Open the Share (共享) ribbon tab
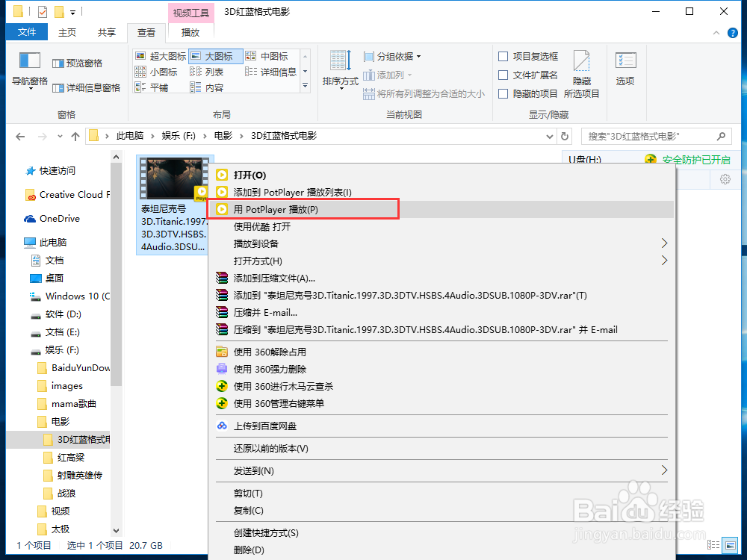This screenshot has width=747, height=560. [107, 32]
